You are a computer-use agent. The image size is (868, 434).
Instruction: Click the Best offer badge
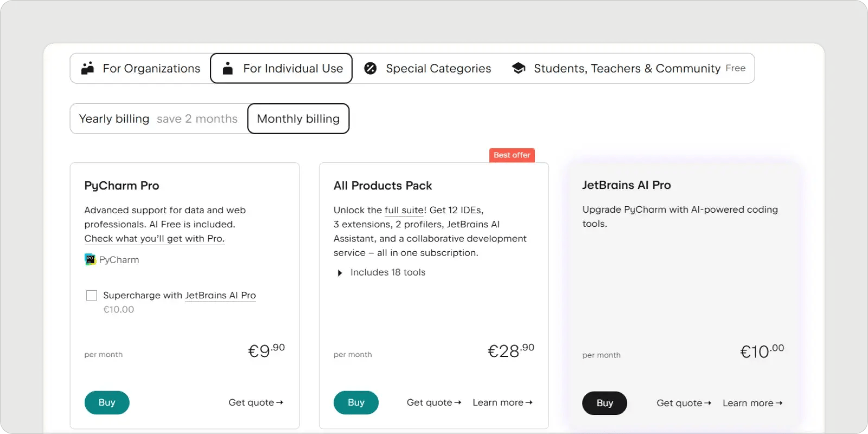(512, 155)
